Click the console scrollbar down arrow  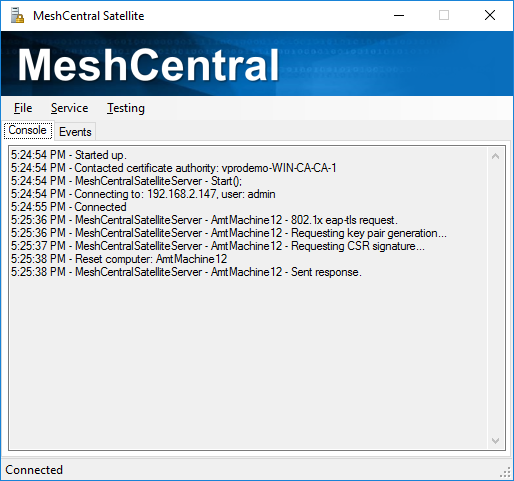[x=495, y=441]
